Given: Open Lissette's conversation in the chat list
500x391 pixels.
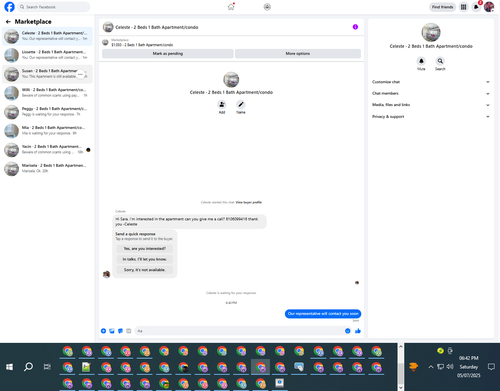Looking at the screenshot, I should click(x=47, y=55).
